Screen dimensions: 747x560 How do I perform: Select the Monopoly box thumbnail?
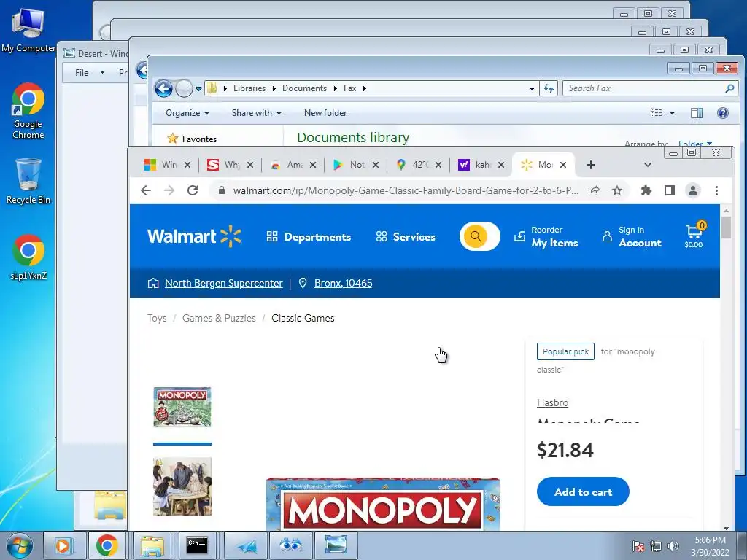tap(182, 407)
